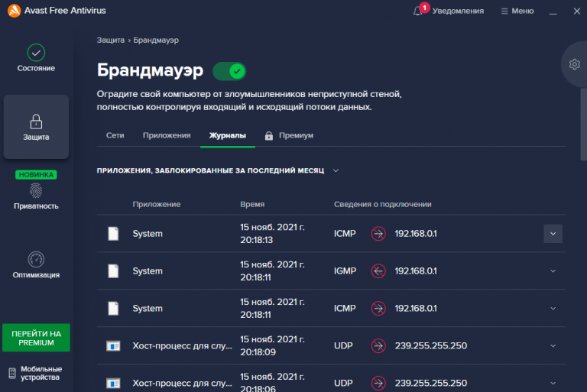Open Приватность fingerprint section

pos(36,196)
